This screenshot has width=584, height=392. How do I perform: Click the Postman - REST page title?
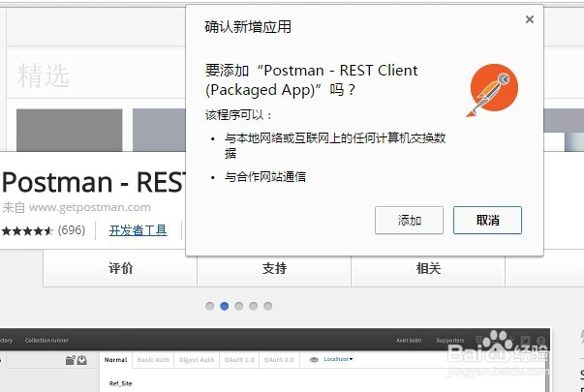[93, 182]
